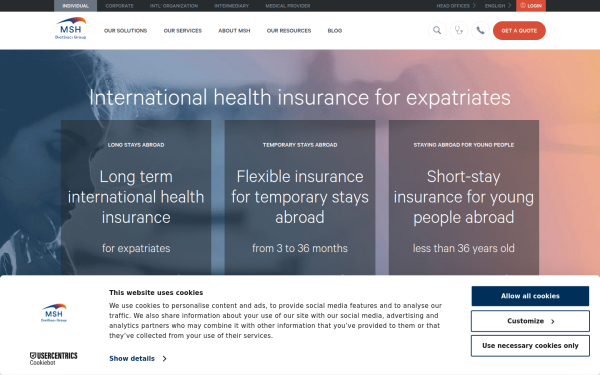The height and width of the screenshot is (375, 600).
Task: Click 'International health insurance for expatriates' heading
Action: pyautogui.click(x=300, y=98)
